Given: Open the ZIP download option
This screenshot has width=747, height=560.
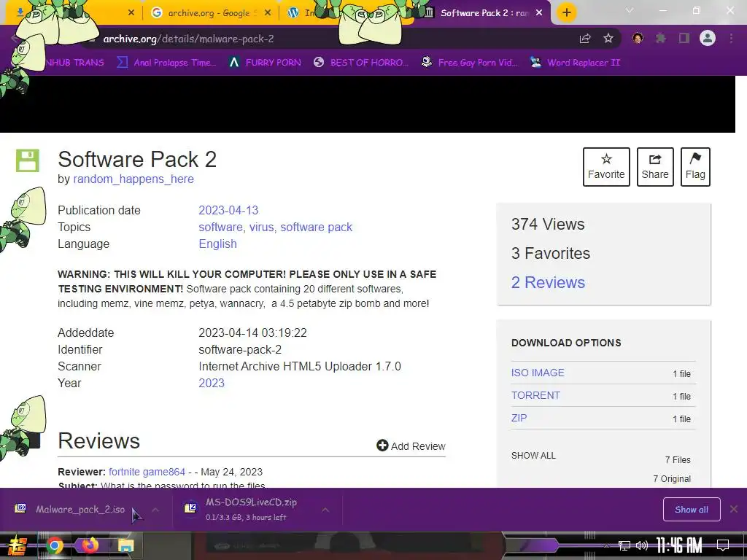Looking at the screenshot, I should (519, 418).
